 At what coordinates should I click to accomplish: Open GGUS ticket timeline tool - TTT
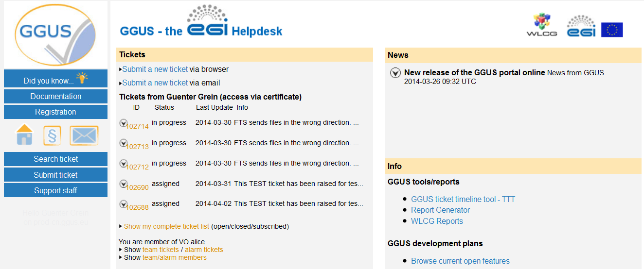pyautogui.click(x=463, y=199)
